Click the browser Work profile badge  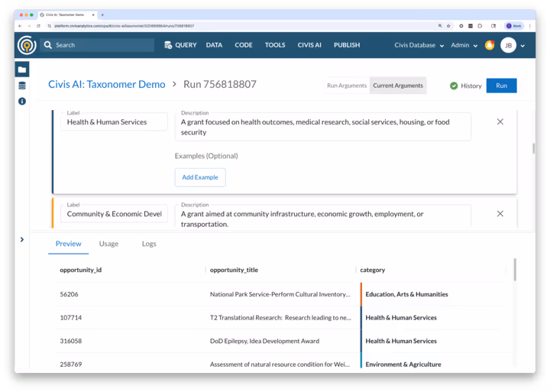pos(514,26)
